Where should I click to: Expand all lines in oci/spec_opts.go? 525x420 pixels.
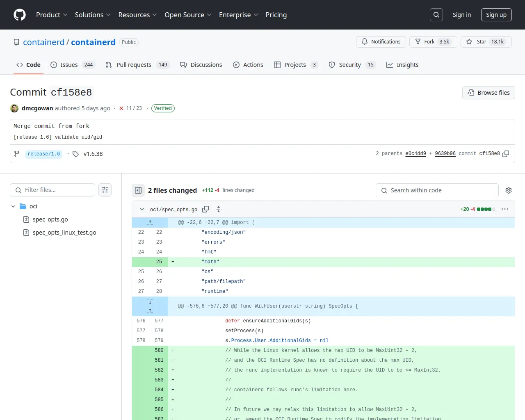coord(219,209)
